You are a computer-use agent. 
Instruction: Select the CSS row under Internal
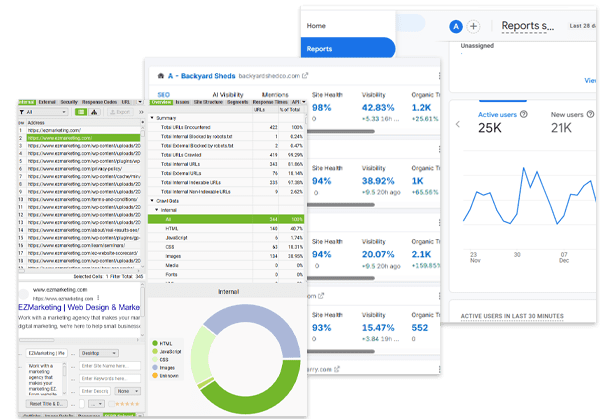[x=226, y=247]
